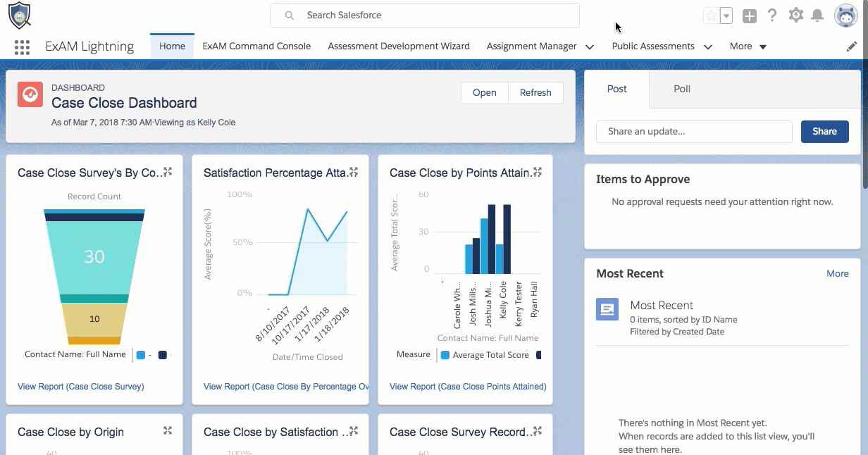
Task: Click the Most Recent list view icon
Action: pos(607,309)
